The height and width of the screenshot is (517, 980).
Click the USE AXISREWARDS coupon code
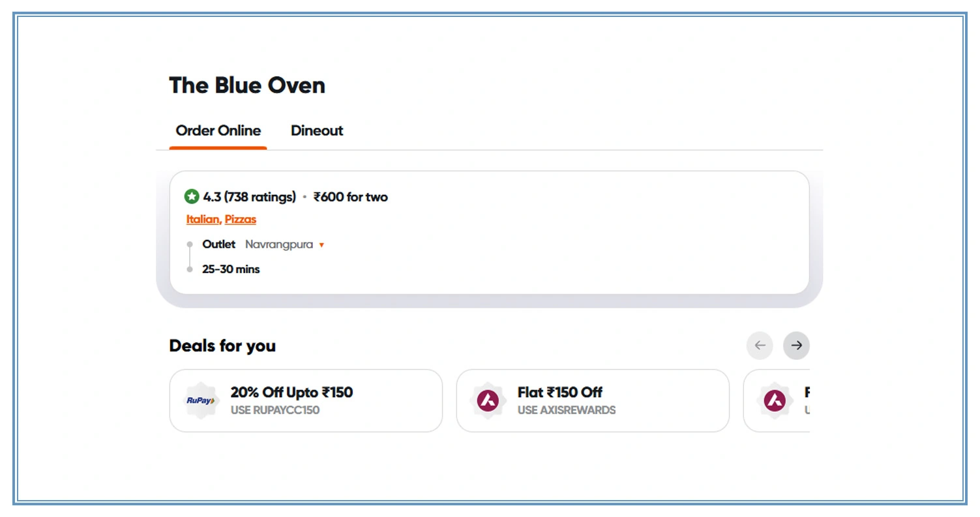pos(566,410)
